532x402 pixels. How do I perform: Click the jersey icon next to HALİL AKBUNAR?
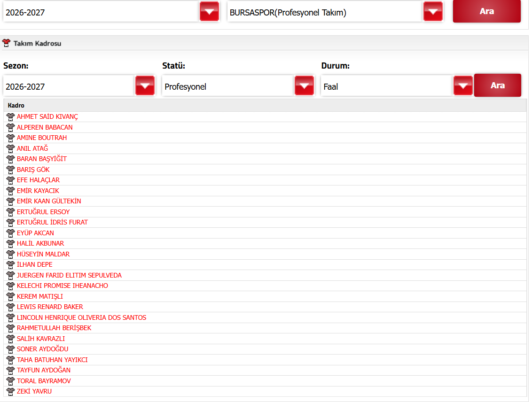point(10,243)
